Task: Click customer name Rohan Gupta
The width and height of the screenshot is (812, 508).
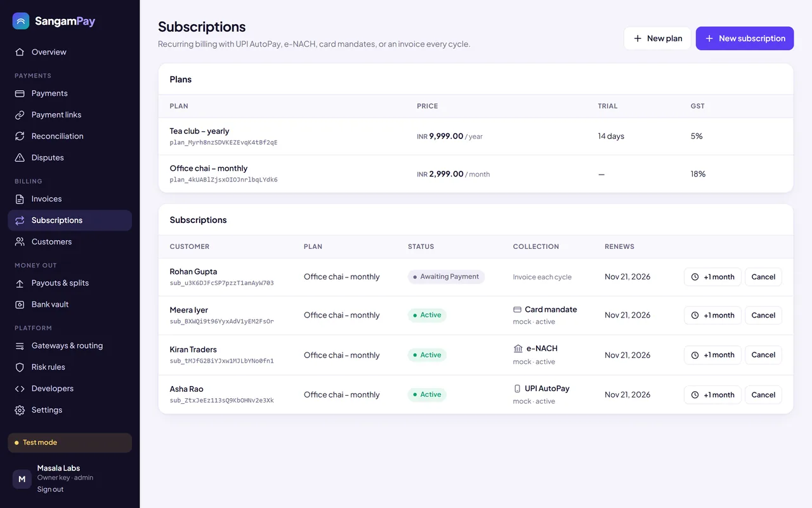Action: pyautogui.click(x=193, y=272)
